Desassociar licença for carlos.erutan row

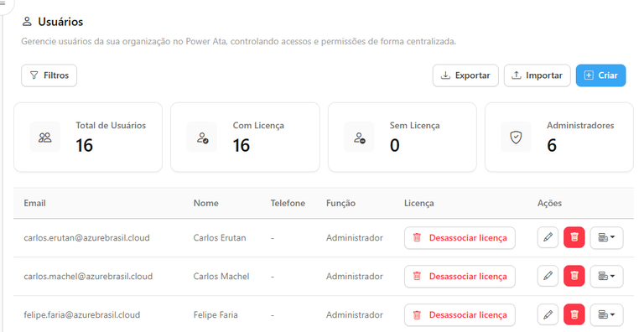(x=460, y=238)
